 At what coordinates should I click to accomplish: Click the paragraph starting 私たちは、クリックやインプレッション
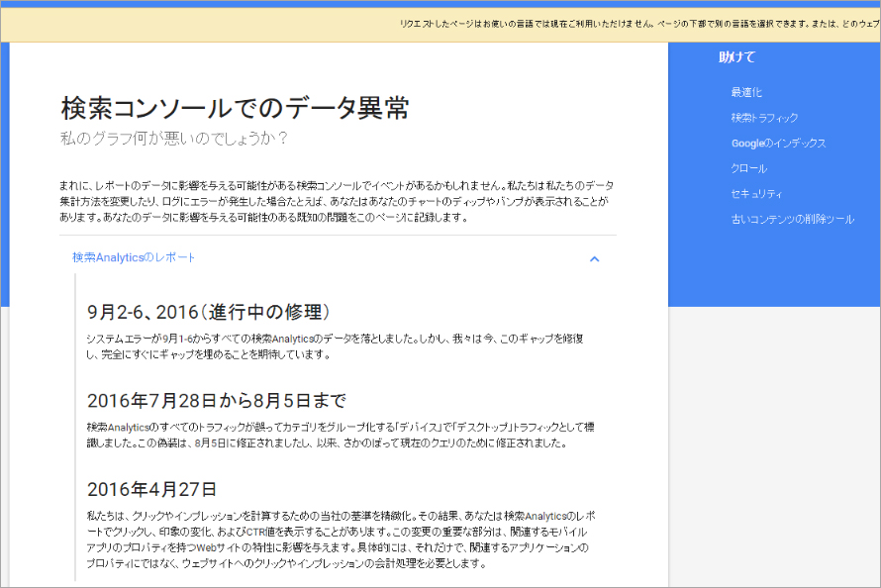click(342, 539)
